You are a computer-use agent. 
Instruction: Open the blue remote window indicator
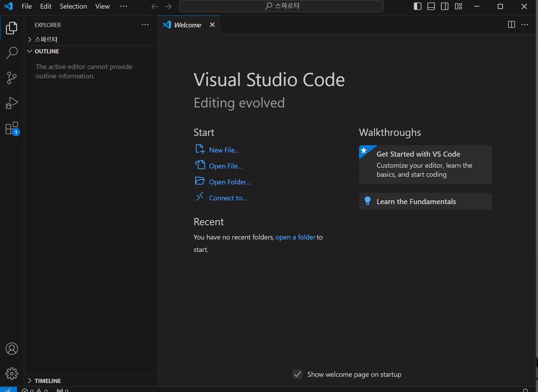[8, 389]
